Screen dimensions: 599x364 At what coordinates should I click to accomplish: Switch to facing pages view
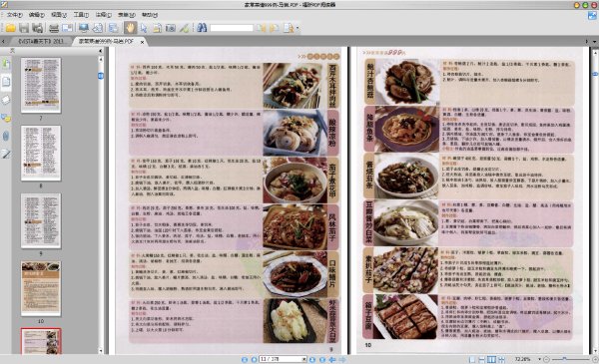pyautogui.click(x=491, y=359)
